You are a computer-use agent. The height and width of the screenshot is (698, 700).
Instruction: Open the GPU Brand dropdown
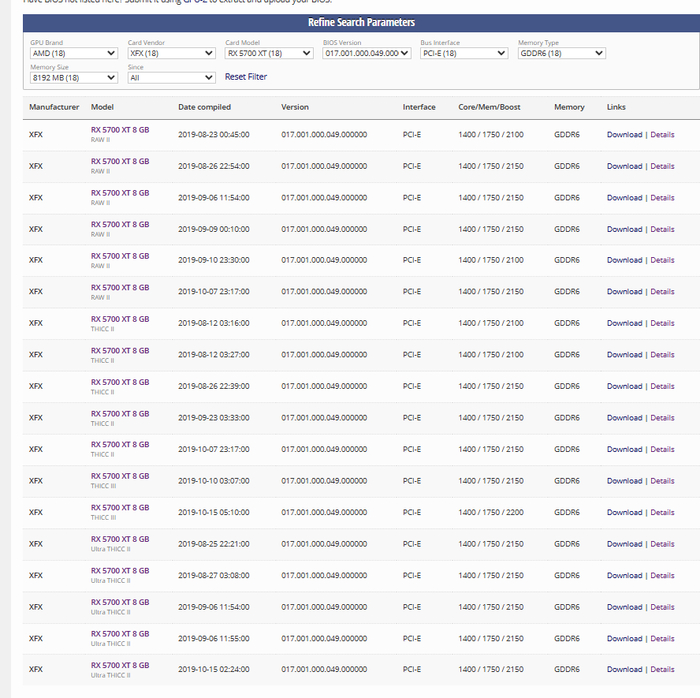point(74,53)
